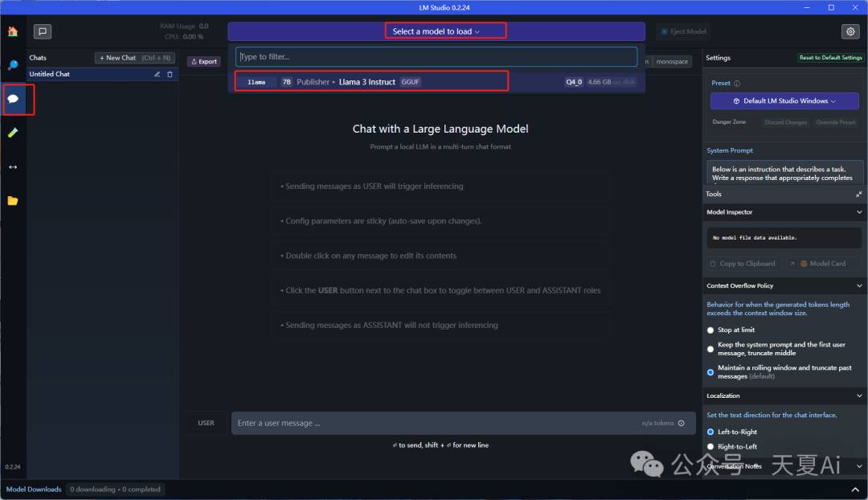Screen dimensions: 868x500
Task: Click the Discard Changes button
Action: click(x=785, y=122)
